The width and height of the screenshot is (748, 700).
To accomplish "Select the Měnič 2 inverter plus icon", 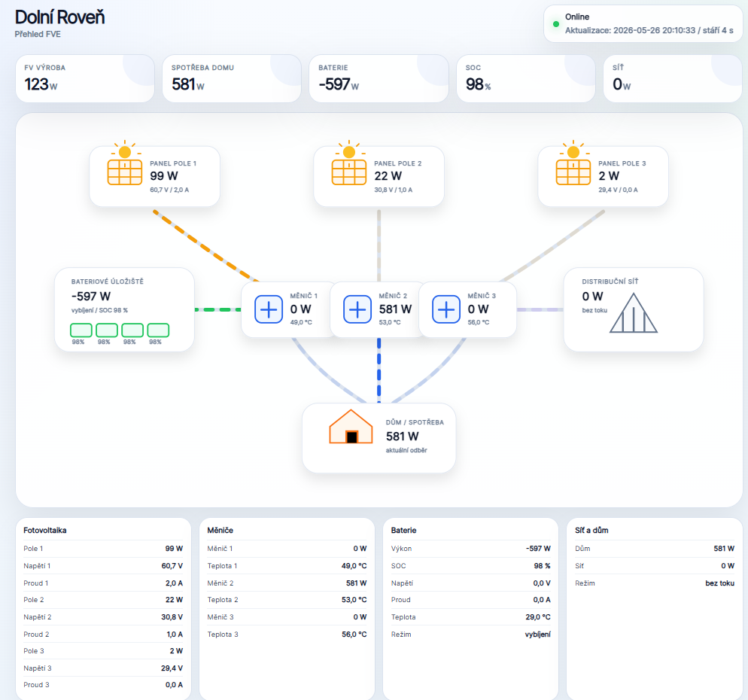I will tap(357, 309).
